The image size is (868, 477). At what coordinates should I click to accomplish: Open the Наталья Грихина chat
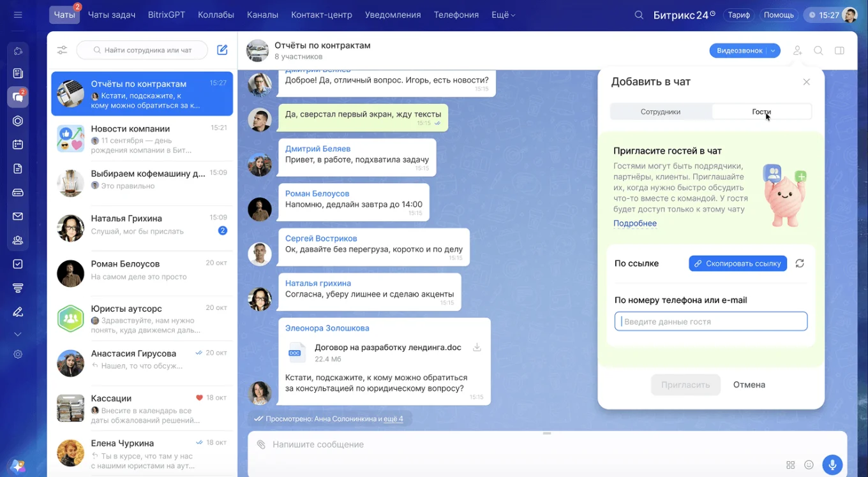pyautogui.click(x=142, y=228)
